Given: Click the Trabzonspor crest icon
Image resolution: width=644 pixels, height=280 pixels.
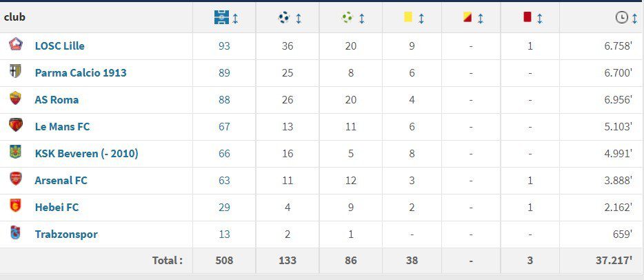Looking at the screenshot, I should click(x=15, y=232).
